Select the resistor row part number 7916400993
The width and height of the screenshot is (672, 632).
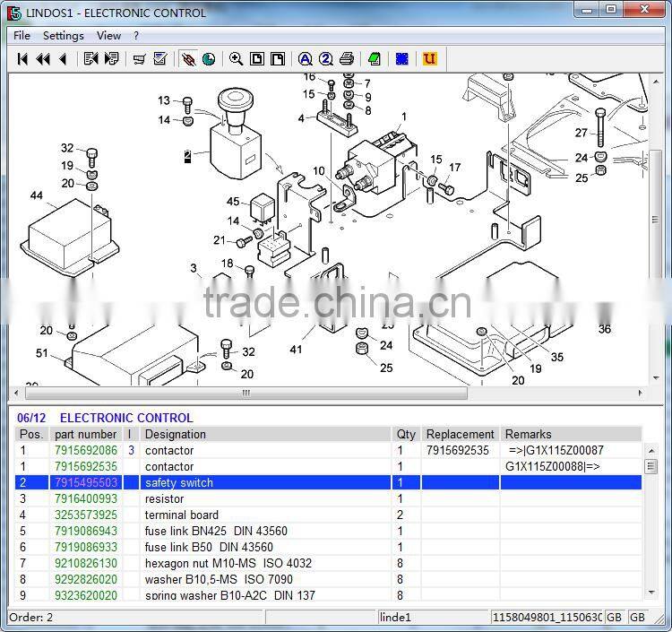pos(86,499)
